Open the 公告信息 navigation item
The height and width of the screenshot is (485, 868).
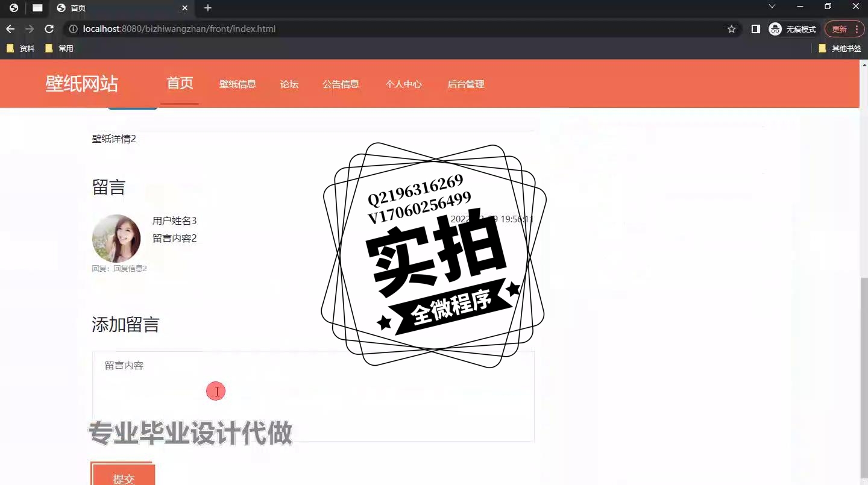341,84
